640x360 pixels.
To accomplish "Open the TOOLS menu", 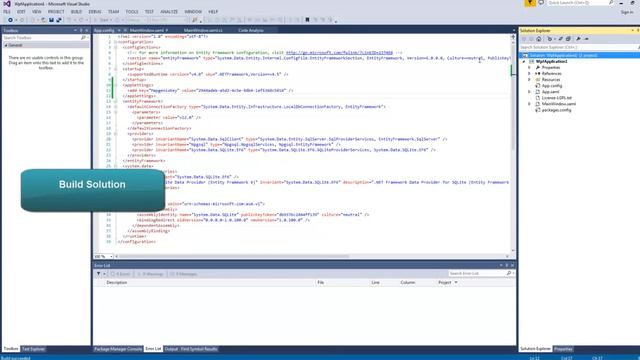I will (132, 12).
